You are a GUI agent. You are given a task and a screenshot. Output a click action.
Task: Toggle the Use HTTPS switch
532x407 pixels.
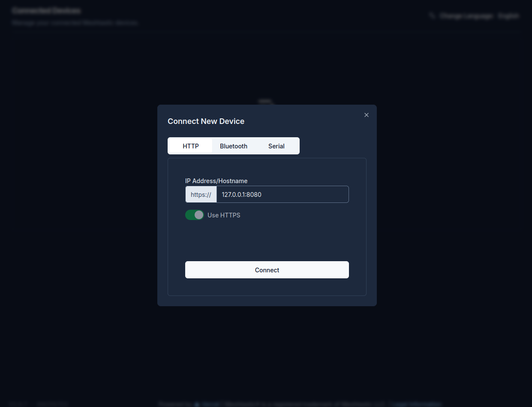pyautogui.click(x=195, y=215)
